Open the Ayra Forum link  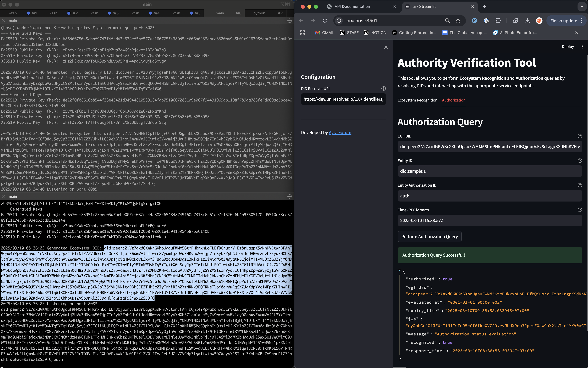tap(340, 132)
